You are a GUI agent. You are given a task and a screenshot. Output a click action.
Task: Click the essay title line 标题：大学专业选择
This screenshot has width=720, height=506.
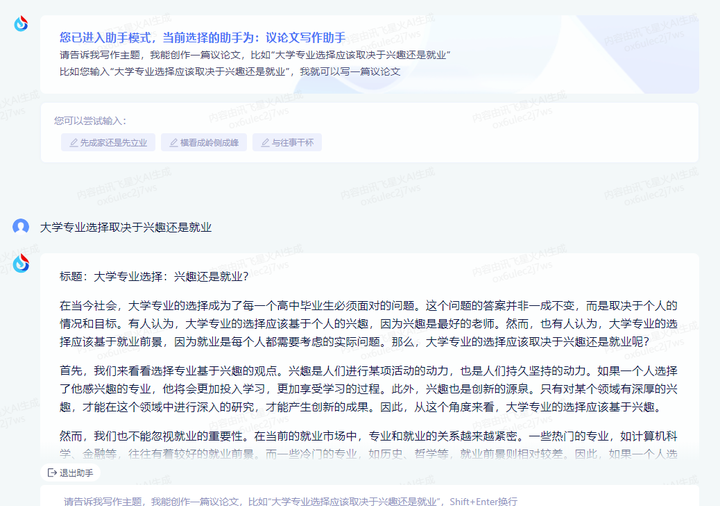154,276
